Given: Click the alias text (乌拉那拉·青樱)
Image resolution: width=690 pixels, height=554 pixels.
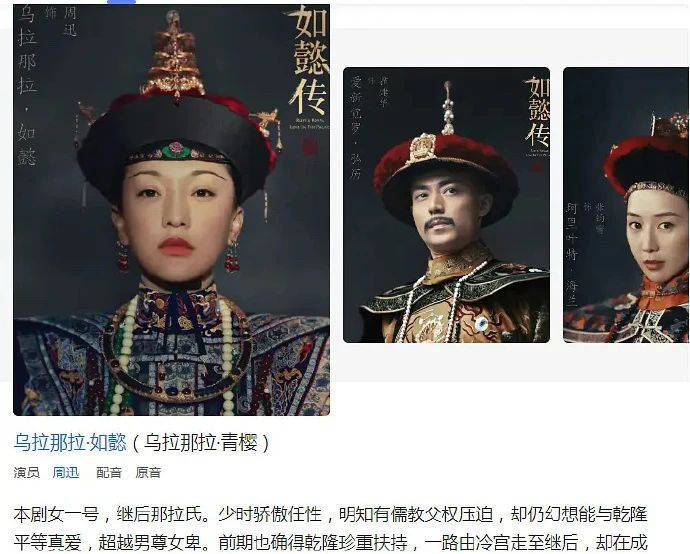Looking at the screenshot, I should pyautogui.click(x=201, y=443).
